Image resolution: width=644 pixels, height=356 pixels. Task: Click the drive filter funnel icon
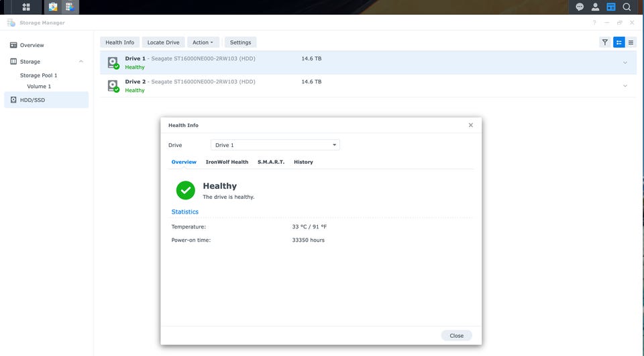[604, 42]
